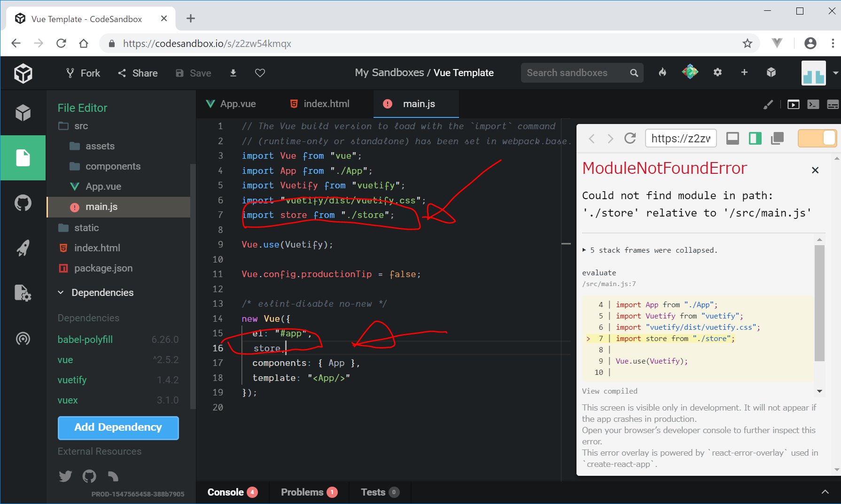The height and width of the screenshot is (504, 841).
Task: Open Configuration files sidebar icon
Action: (x=23, y=293)
